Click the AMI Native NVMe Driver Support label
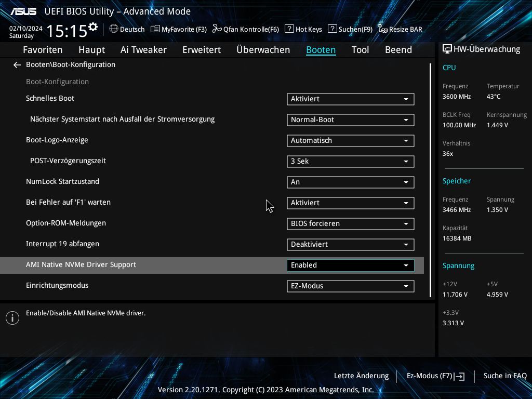 click(81, 264)
